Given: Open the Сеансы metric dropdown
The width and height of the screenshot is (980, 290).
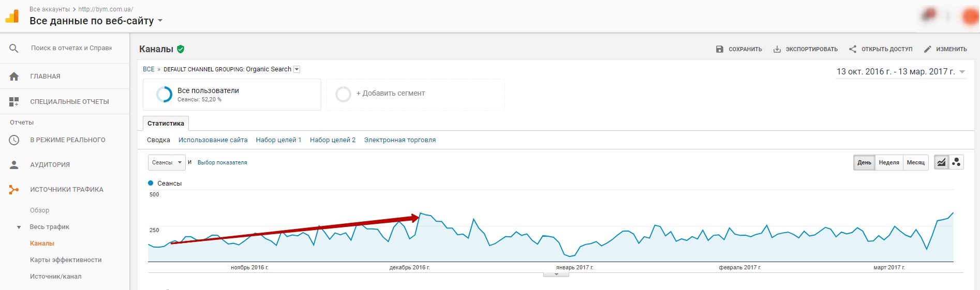Looking at the screenshot, I should pos(167,162).
